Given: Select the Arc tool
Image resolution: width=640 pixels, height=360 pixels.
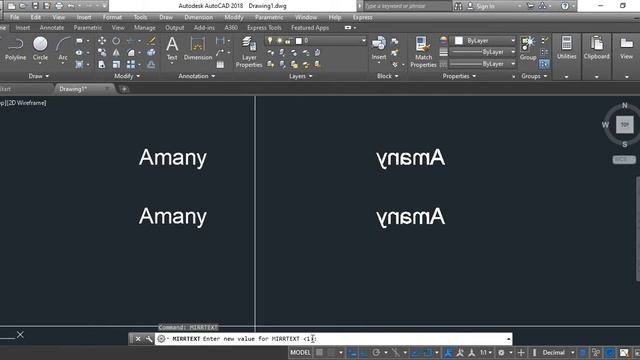Looking at the screenshot, I should click(62, 49).
